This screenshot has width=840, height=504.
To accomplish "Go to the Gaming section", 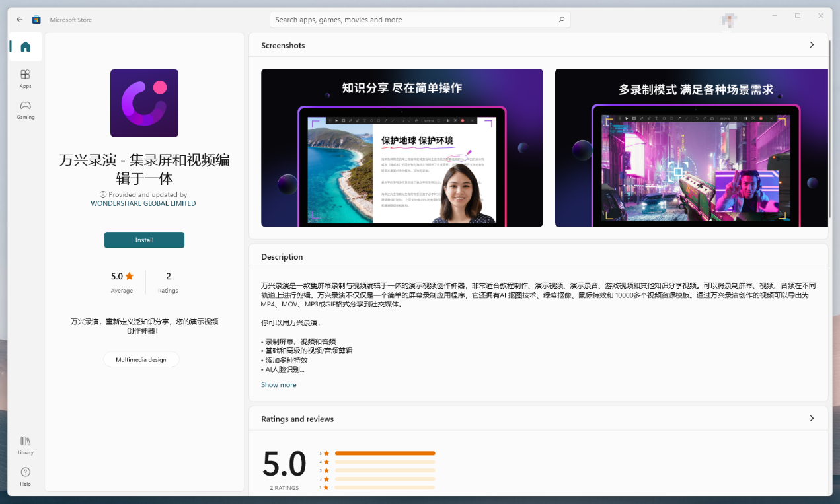I will coord(25,110).
